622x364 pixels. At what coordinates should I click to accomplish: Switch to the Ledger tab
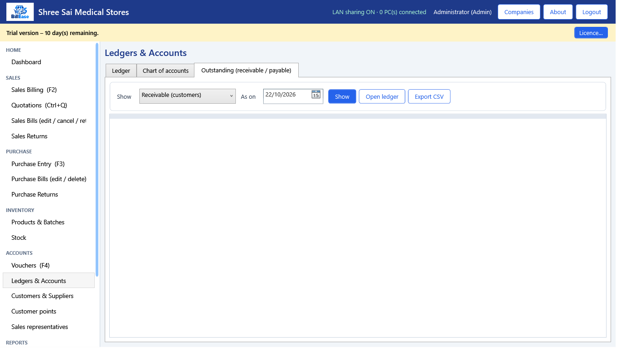tap(121, 71)
